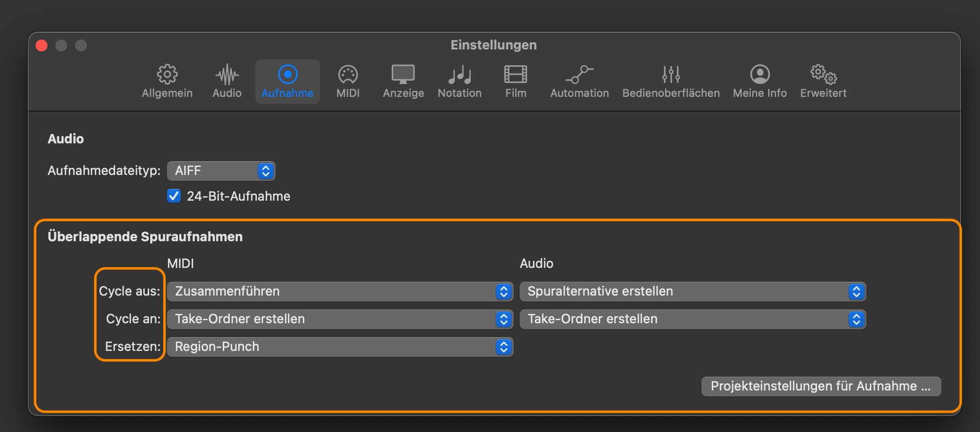The width and height of the screenshot is (980, 432).
Task: Switch to the Erweitert settings tab
Action: [x=823, y=81]
